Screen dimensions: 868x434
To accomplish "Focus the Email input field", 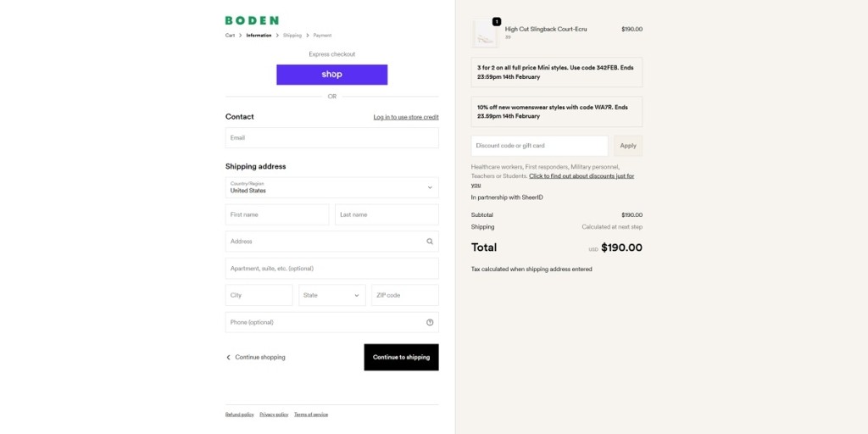I will tap(331, 137).
